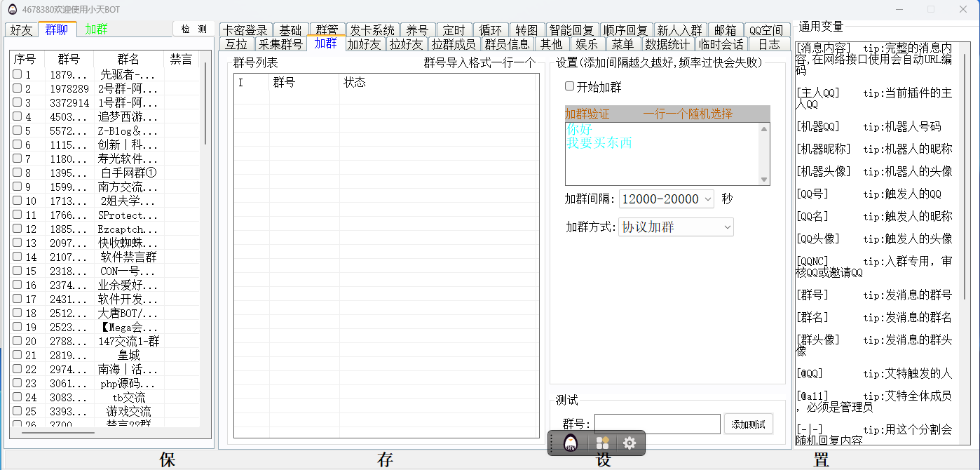Open the four-squares apps icon in floating toolbar
980x470 pixels.
coord(602,443)
